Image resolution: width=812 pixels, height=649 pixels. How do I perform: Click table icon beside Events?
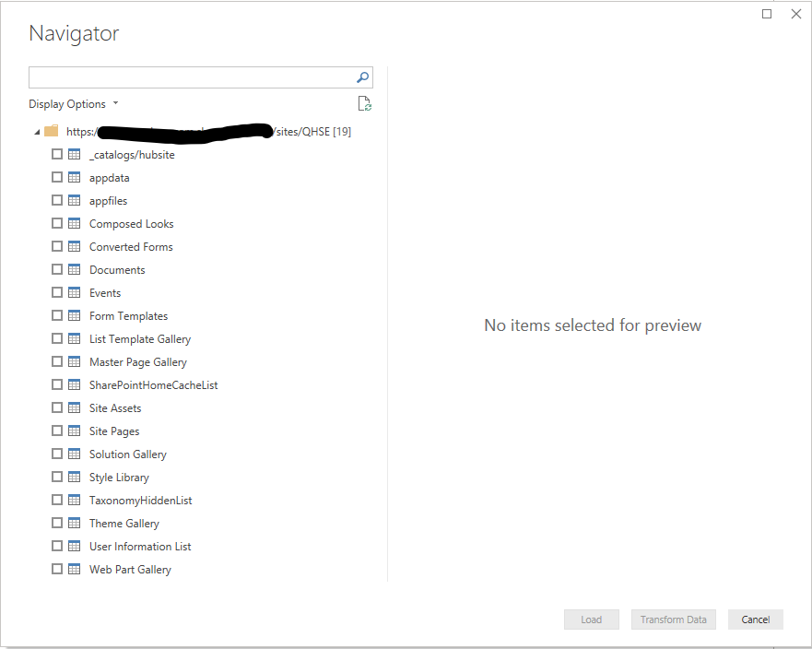(75, 292)
